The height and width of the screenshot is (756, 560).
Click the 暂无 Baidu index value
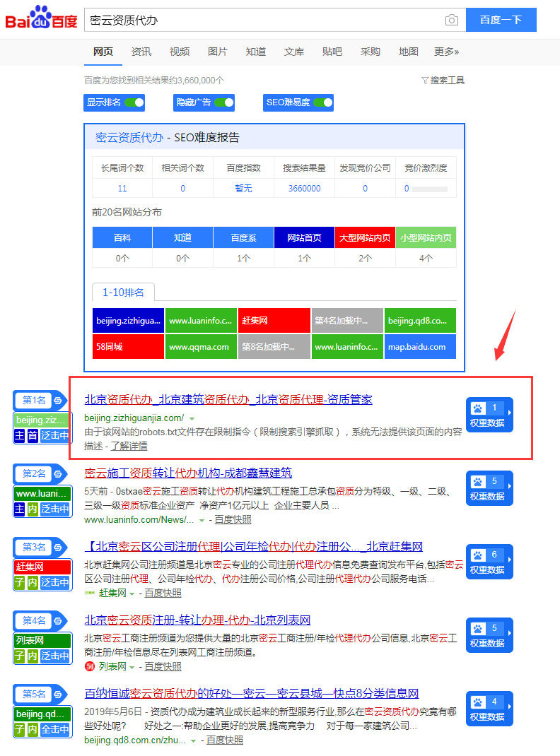pos(243,189)
